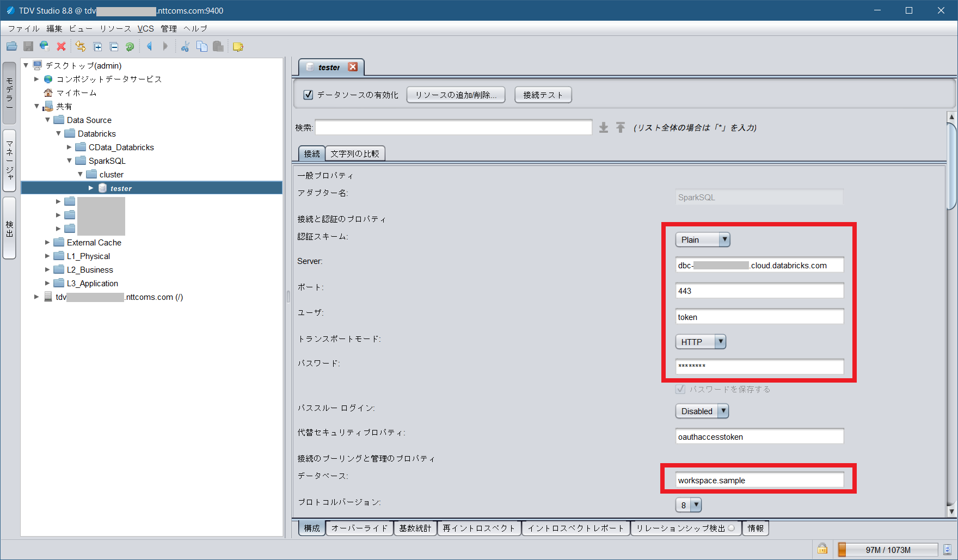Expand the External Cache folder
Image resolution: width=958 pixels, height=560 pixels.
coord(47,242)
